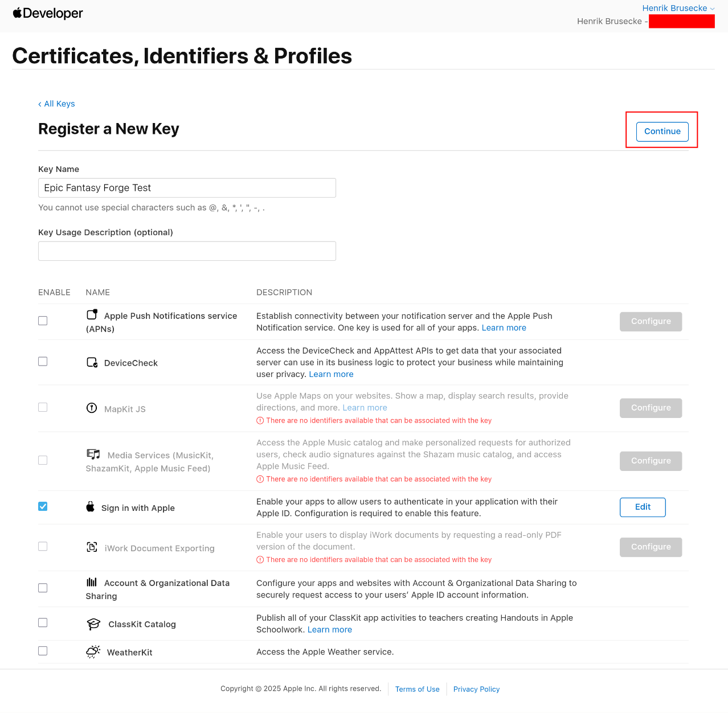Click the Sign in with Apple icon

[91, 507]
